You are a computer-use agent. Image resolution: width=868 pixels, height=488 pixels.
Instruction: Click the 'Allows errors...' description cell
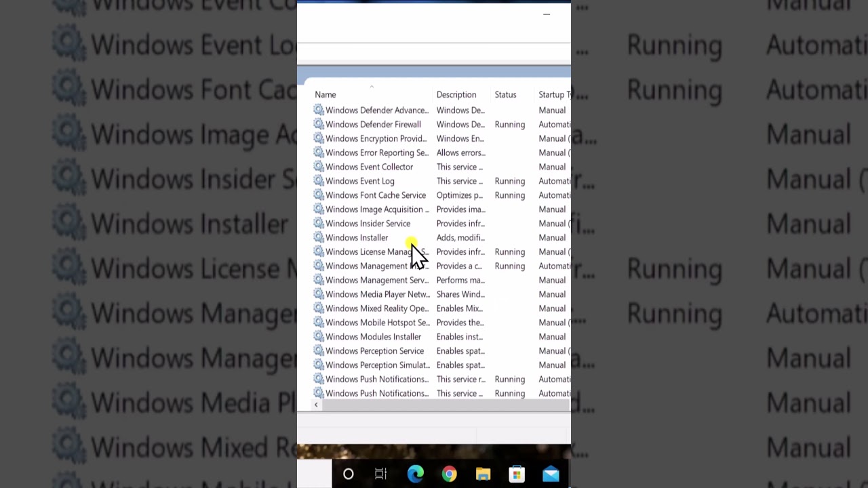point(461,152)
